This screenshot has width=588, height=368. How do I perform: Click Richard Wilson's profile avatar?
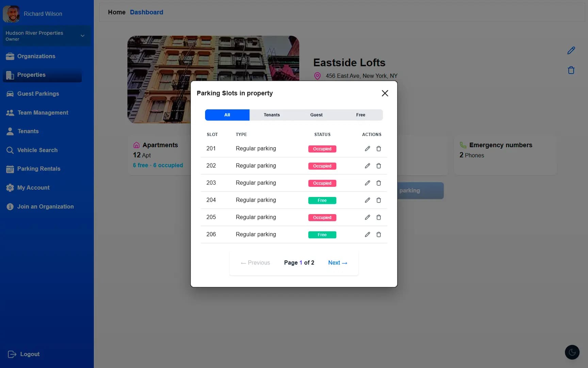point(11,14)
